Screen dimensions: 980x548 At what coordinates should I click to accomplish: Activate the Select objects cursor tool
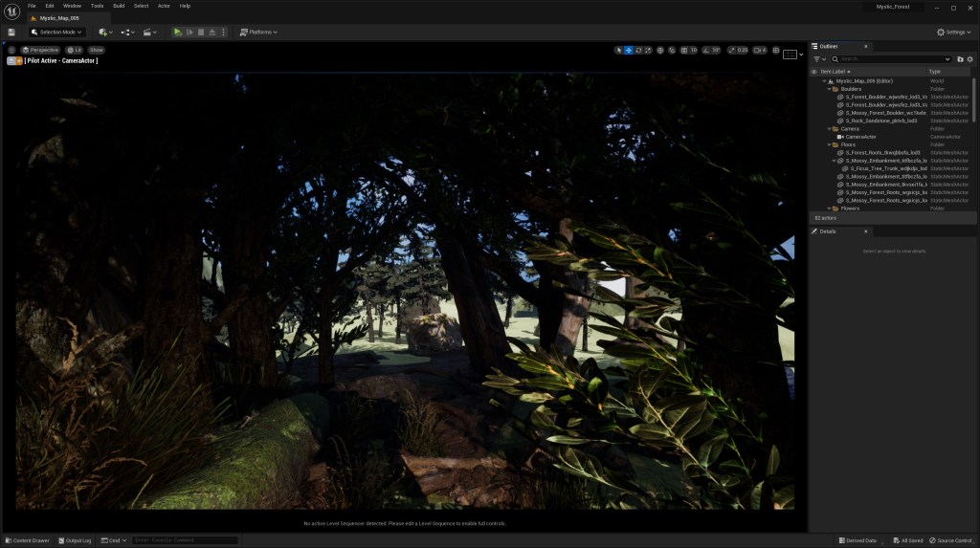[618, 50]
